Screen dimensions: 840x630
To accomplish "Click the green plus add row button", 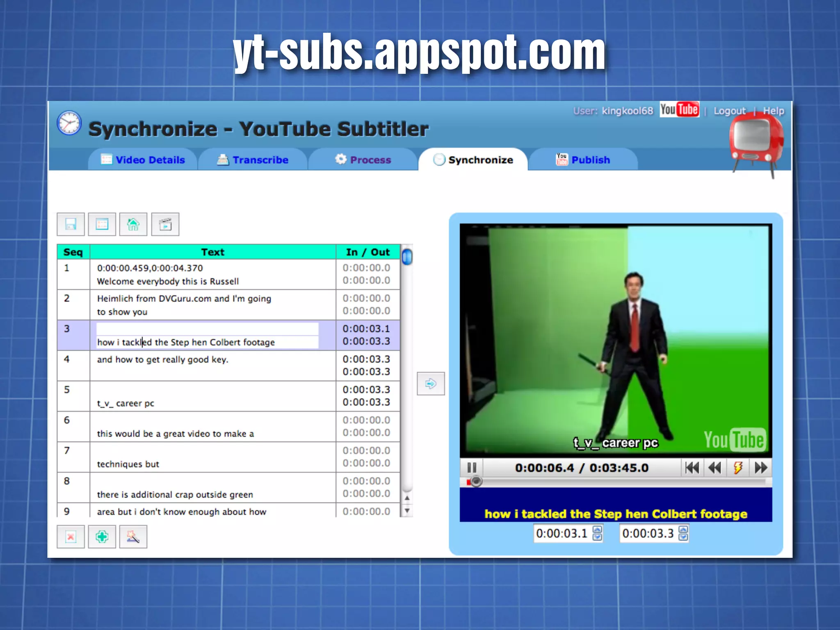I will point(102,536).
